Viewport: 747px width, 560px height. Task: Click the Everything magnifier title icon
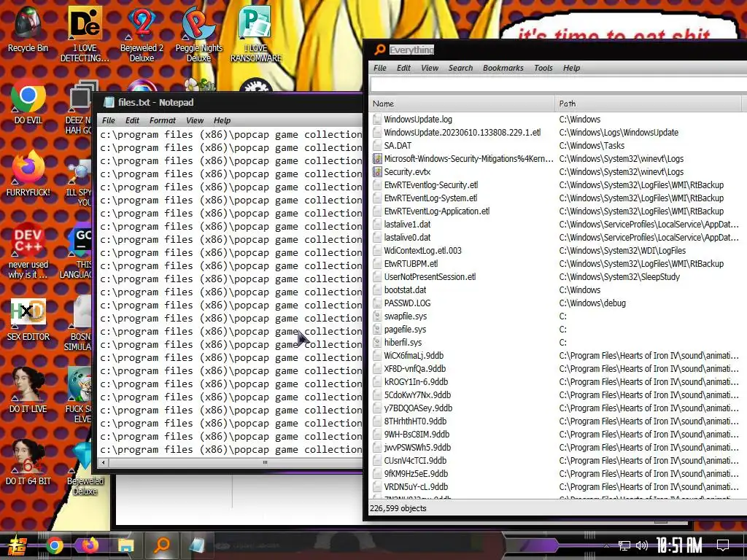point(379,50)
